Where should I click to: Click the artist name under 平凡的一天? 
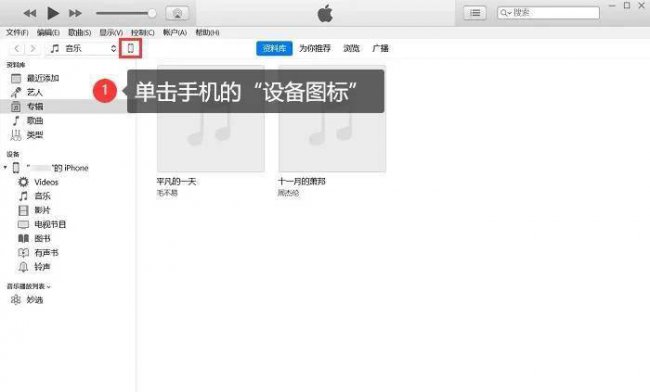[x=167, y=193]
